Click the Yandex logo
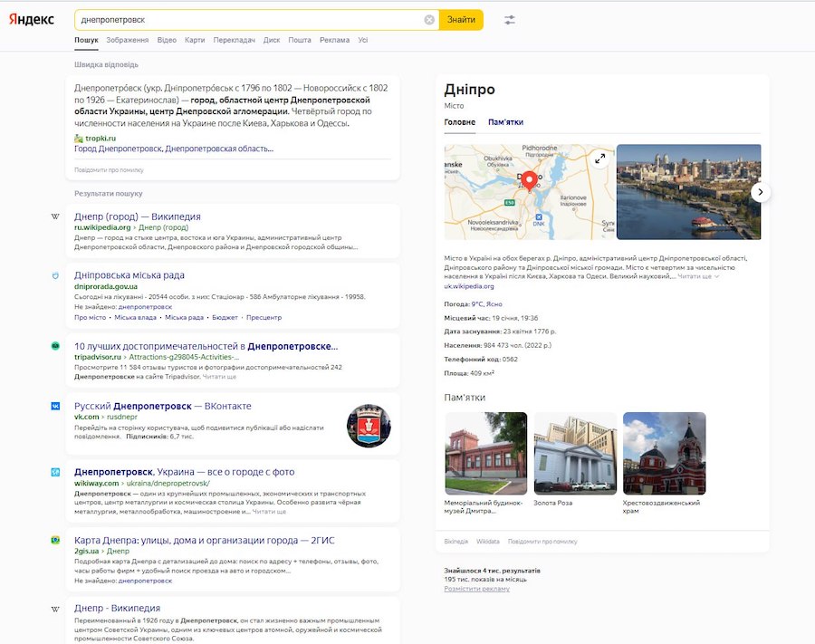Viewport: 815px width, 644px height. coord(32,20)
